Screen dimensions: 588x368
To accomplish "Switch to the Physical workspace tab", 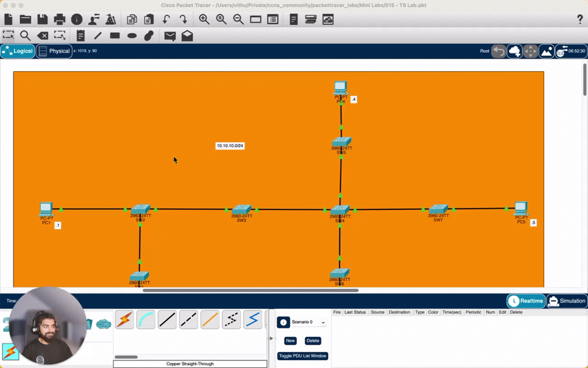I will (x=55, y=51).
